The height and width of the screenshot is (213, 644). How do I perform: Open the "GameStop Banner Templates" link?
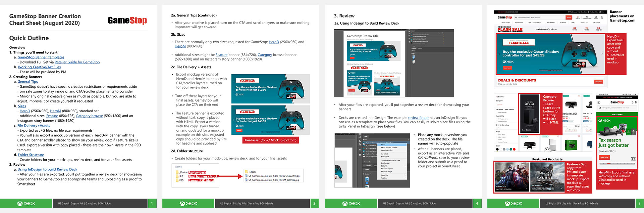point(41,57)
